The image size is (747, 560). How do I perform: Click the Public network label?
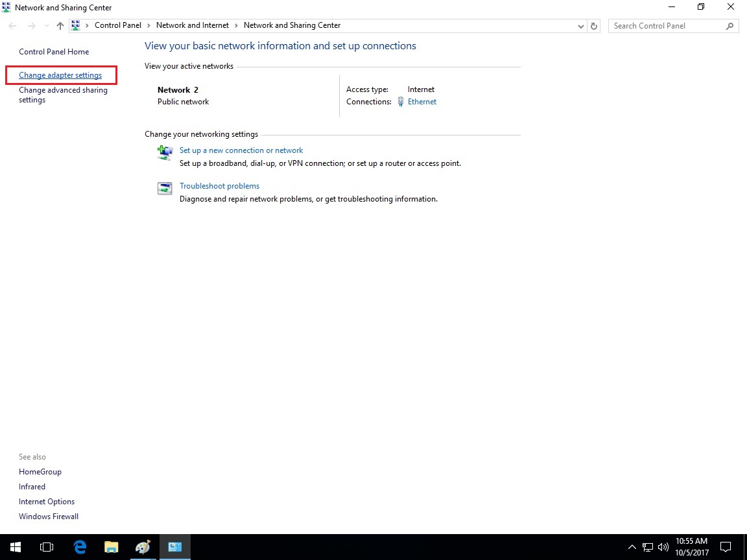click(x=184, y=101)
